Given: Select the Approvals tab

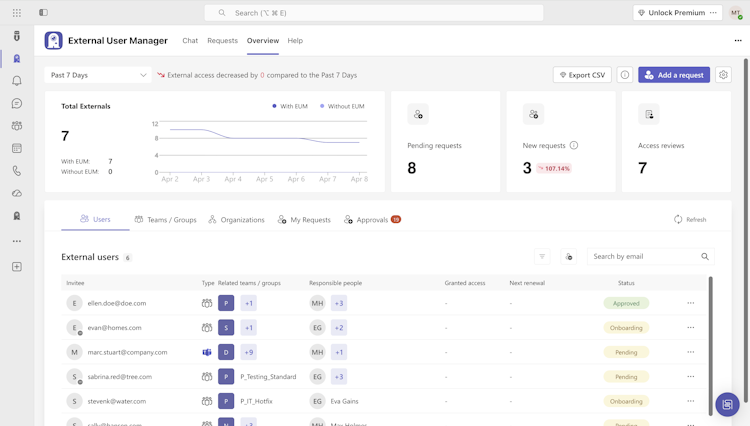Looking at the screenshot, I should pyautogui.click(x=372, y=219).
